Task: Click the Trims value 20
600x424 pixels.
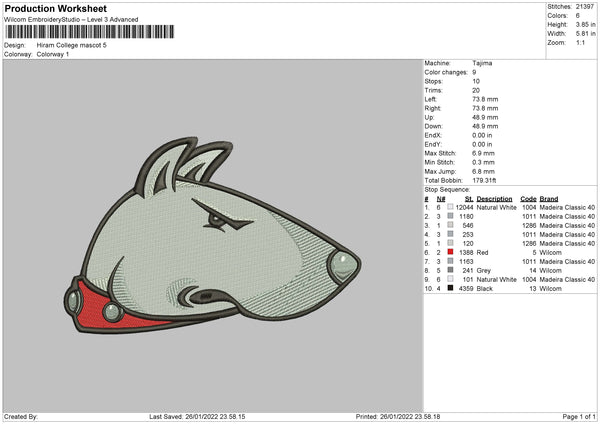Action: tap(476, 91)
